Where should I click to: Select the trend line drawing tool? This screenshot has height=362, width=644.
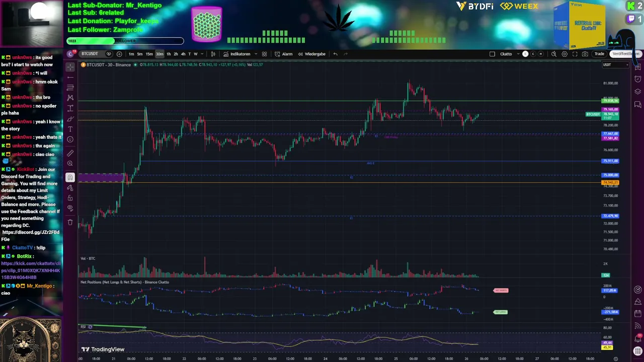(x=70, y=77)
